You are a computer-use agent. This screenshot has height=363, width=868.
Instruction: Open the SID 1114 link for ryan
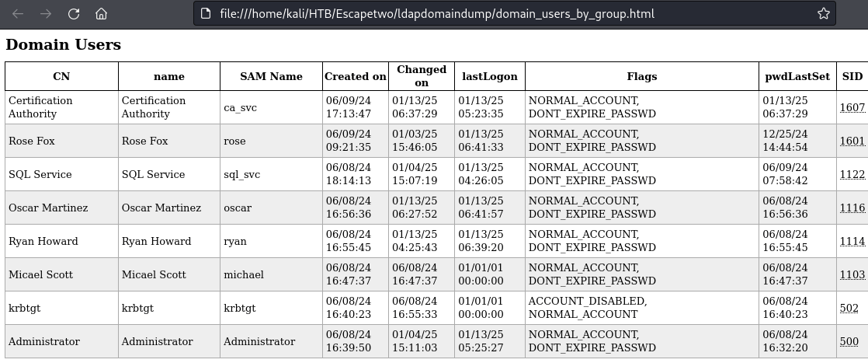tap(852, 241)
